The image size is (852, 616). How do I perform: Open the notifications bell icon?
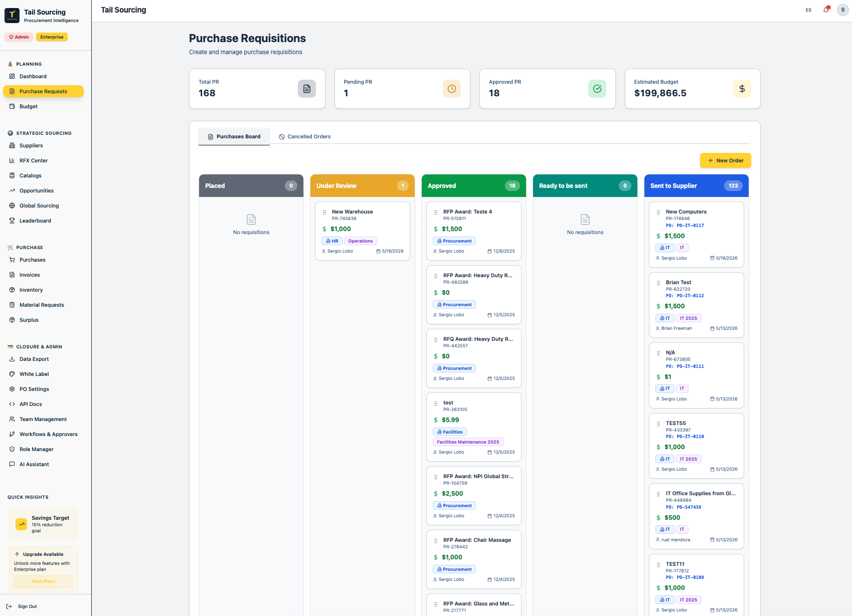[x=826, y=10]
